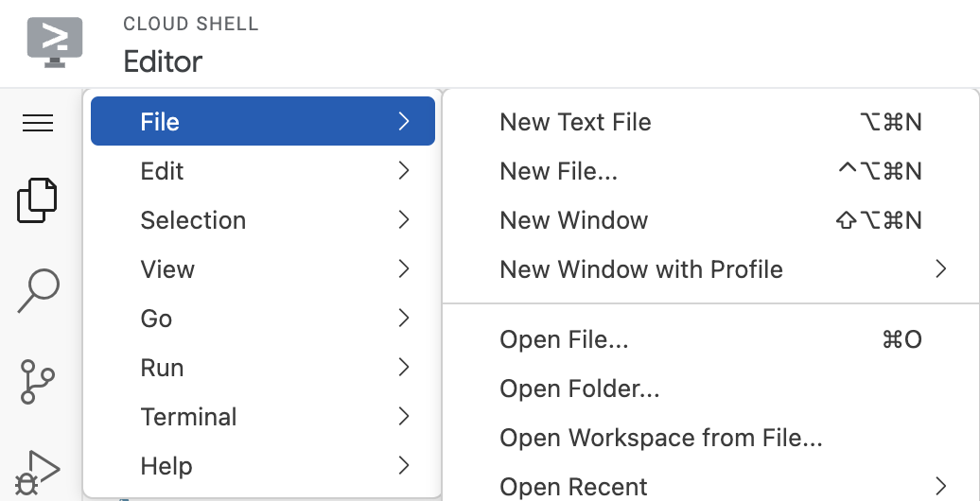Expand the Run menu entry

coord(262,368)
